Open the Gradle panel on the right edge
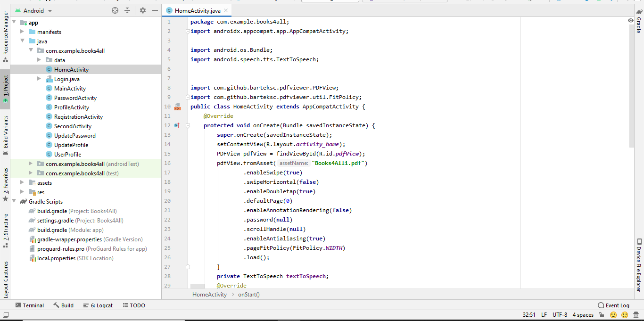Viewport: 644px width, 321px height. [640, 21]
